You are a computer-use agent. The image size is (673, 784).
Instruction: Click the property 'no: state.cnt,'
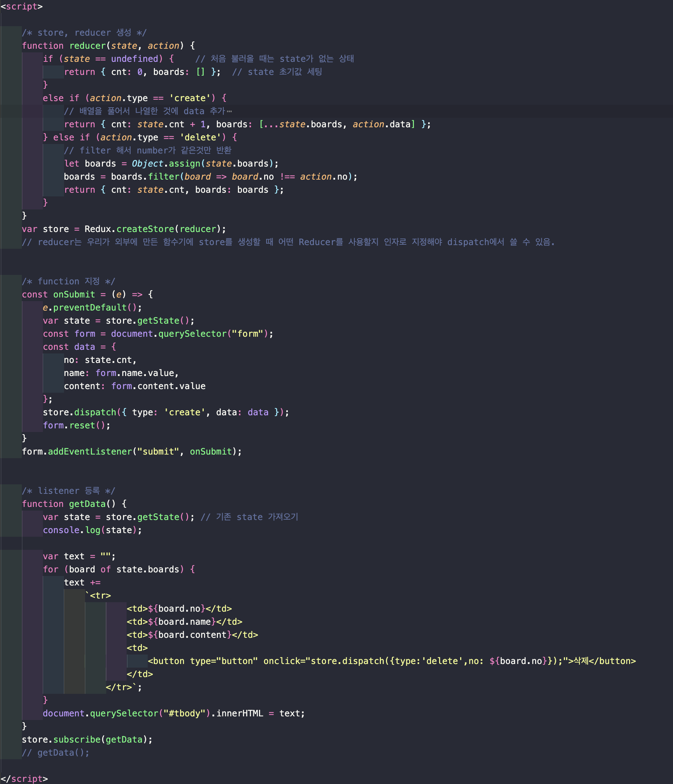pyautogui.click(x=100, y=360)
